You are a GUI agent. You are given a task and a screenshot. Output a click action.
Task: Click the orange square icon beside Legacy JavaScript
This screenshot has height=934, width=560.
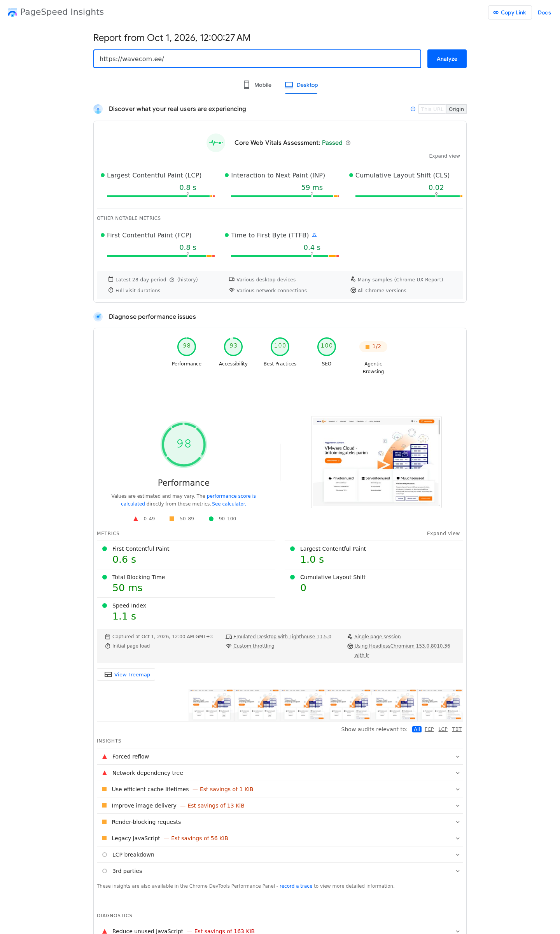pos(104,838)
